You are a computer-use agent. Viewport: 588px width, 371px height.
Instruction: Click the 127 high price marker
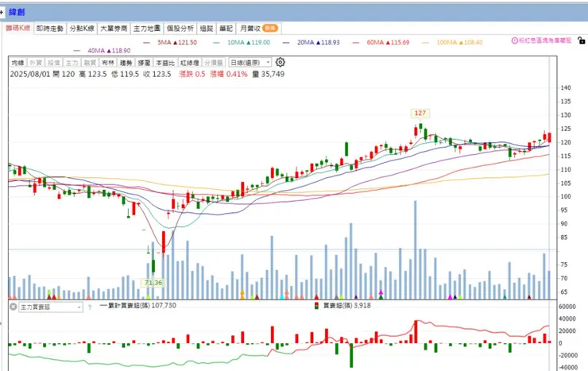(x=420, y=113)
